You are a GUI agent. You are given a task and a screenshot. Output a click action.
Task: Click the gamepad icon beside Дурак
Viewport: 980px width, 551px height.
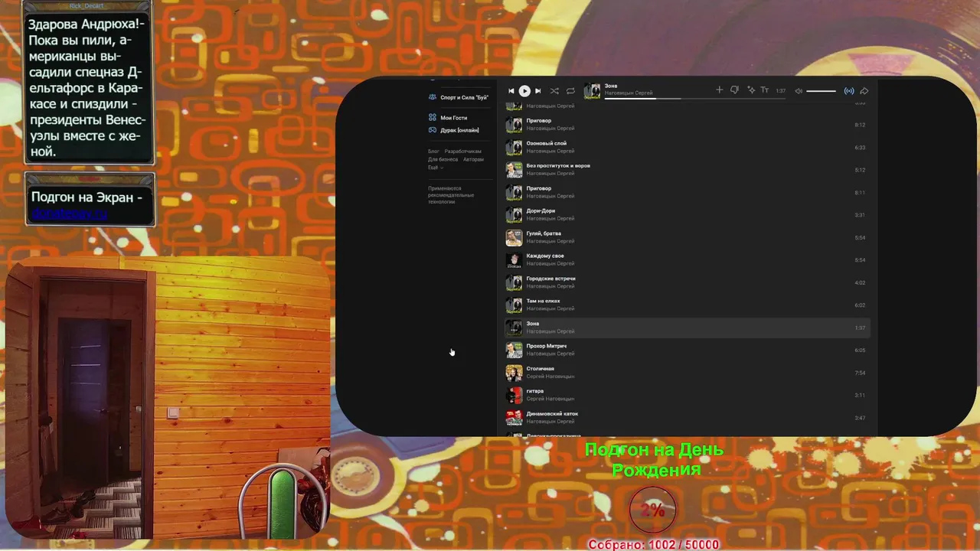(433, 130)
